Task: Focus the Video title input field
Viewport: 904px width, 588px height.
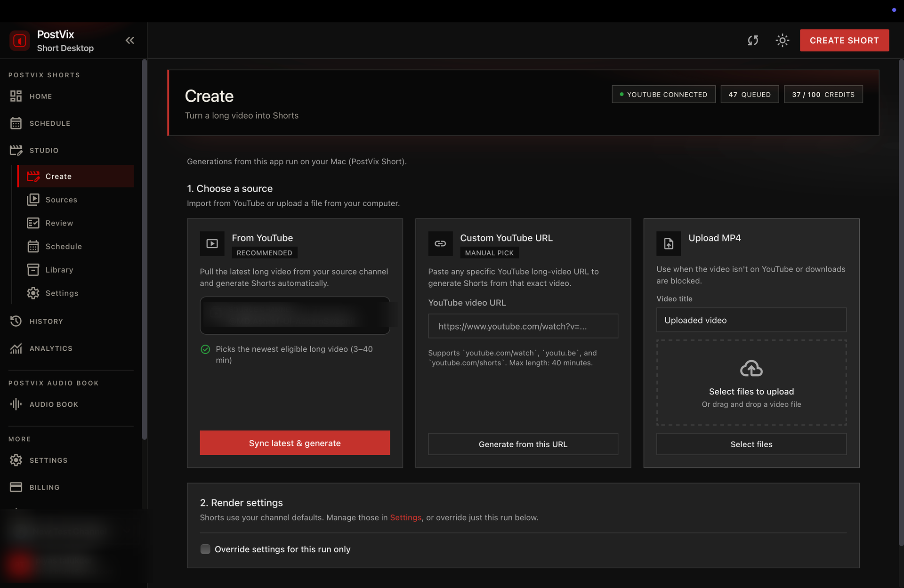Action: pos(751,320)
